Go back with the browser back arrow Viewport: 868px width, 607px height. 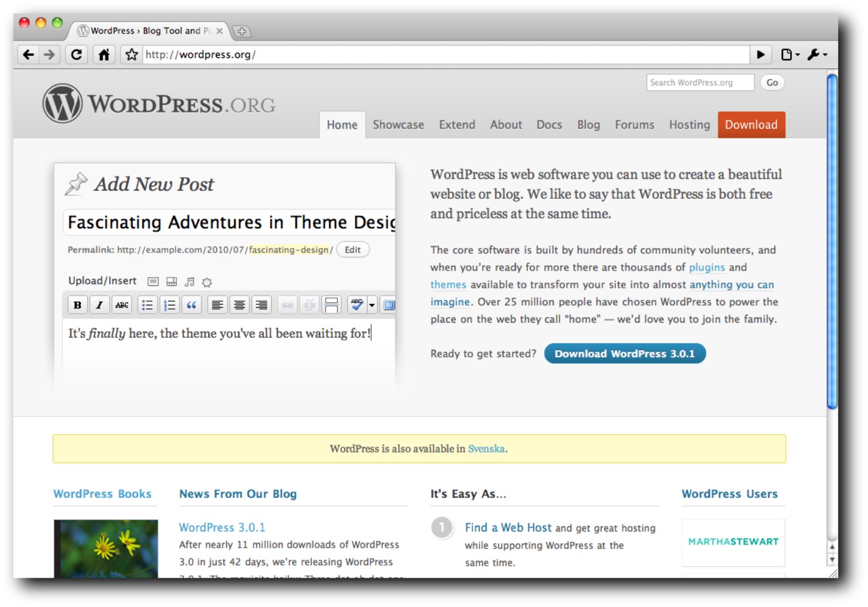coord(28,54)
